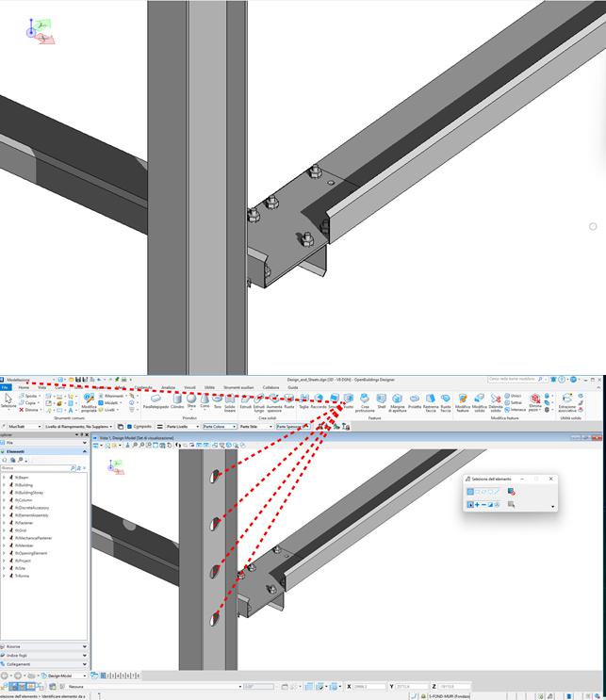Switch to the Collabora ribbon tab
Viewport: 606px width, 700px height.
coord(271,387)
